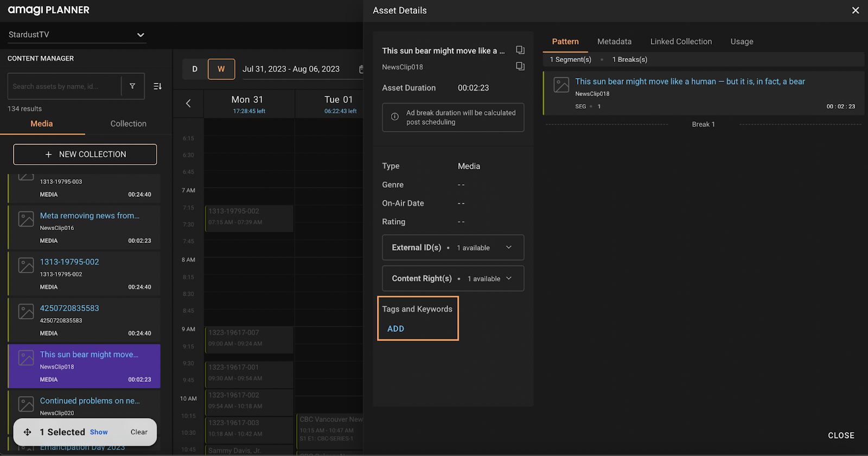Screen dimensions: 868x456
Task: Click the Break 1 marker in pattern
Action: click(703, 124)
